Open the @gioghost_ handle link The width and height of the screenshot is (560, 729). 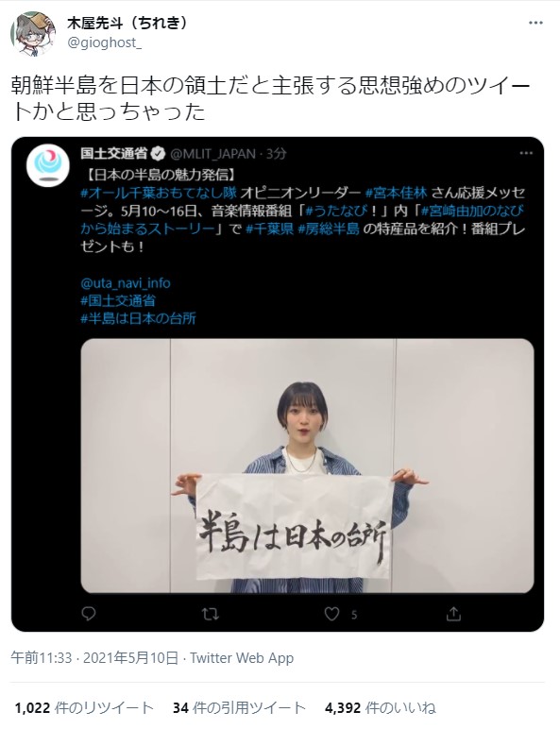tap(105, 42)
